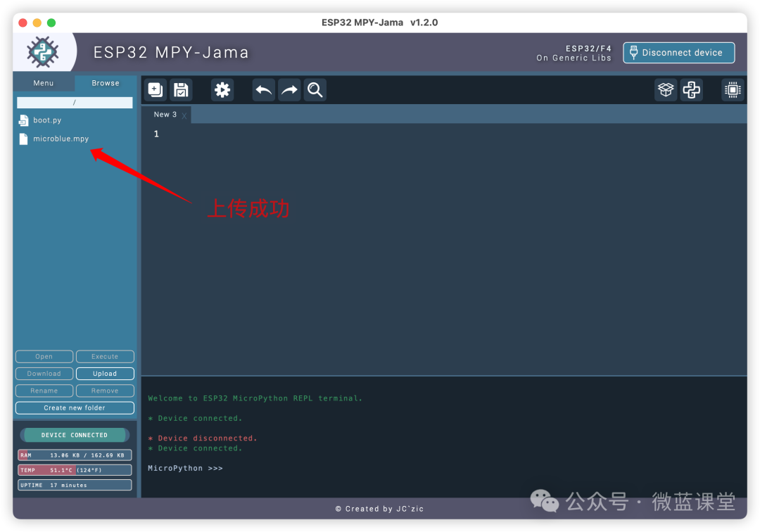Open settings with the gear icon
760x532 pixels.
[x=222, y=90]
